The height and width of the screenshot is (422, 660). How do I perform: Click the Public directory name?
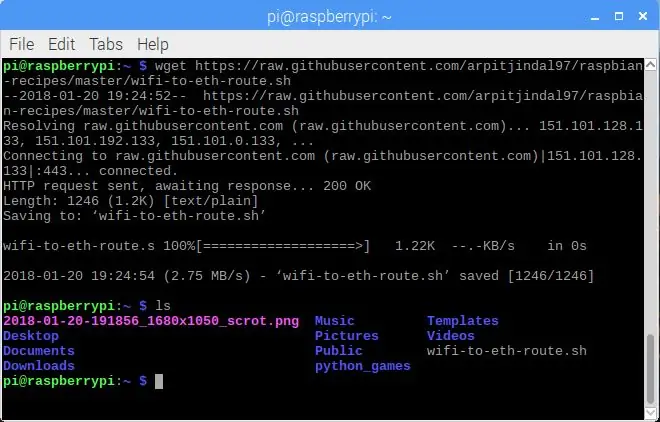(x=339, y=351)
